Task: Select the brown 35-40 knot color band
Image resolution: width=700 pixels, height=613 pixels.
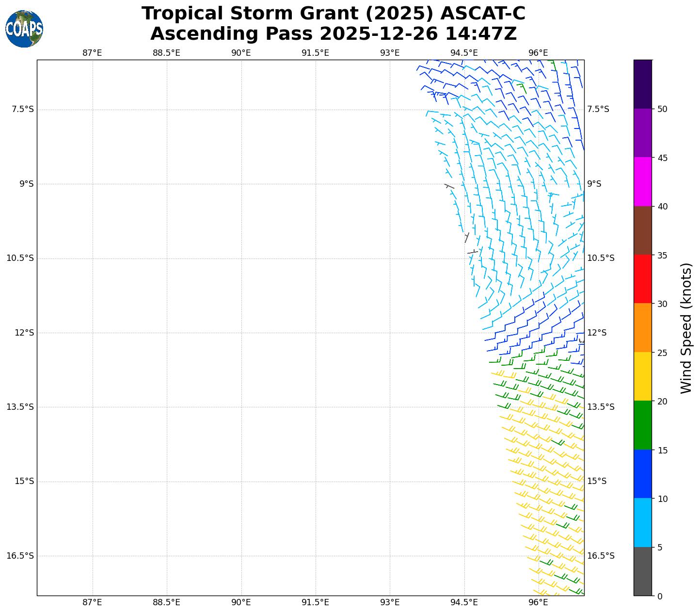Action: [643, 231]
